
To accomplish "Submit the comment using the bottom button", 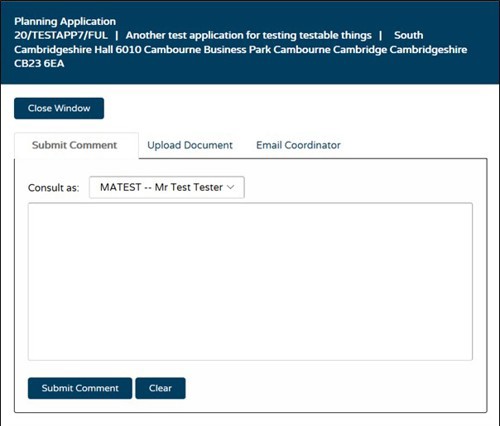I will [x=80, y=388].
